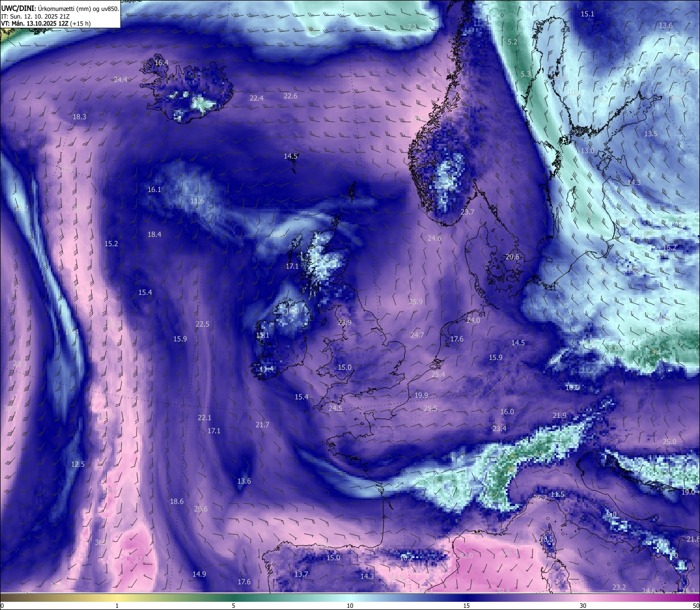Click the 15.2 value label
The image size is (700, 610).
(111, 243)
